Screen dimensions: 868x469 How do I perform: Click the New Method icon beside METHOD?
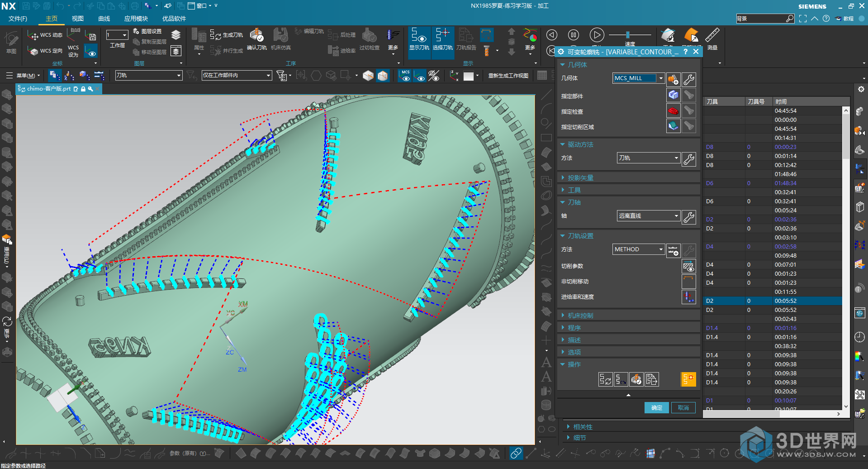pos(673,250)
